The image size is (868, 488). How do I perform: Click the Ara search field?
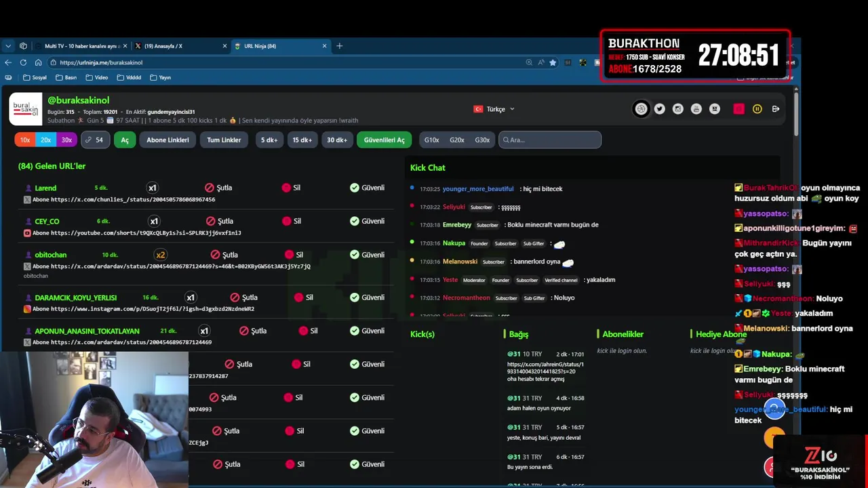click(x=550, y=140)
